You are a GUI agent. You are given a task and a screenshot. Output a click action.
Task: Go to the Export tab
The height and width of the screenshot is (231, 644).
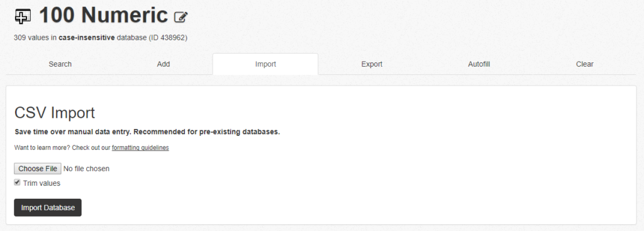coord(372,64)
